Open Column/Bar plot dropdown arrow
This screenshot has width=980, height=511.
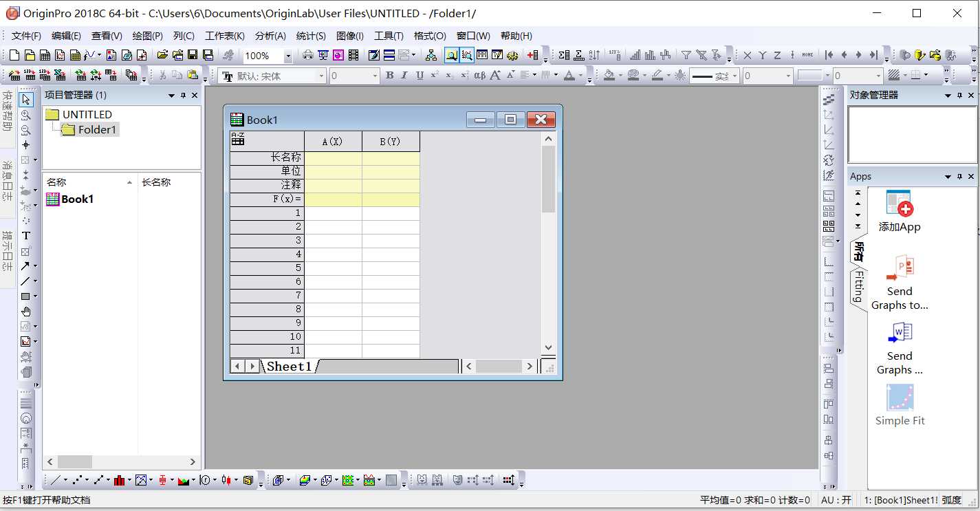129,480
